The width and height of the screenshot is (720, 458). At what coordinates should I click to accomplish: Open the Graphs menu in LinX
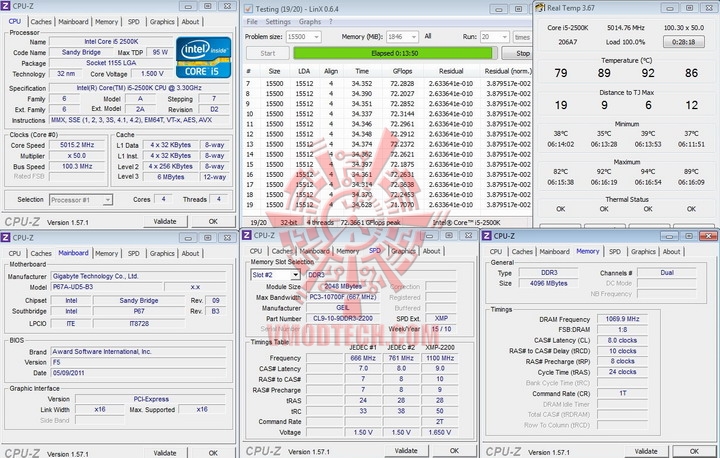[x=310, y=22]
